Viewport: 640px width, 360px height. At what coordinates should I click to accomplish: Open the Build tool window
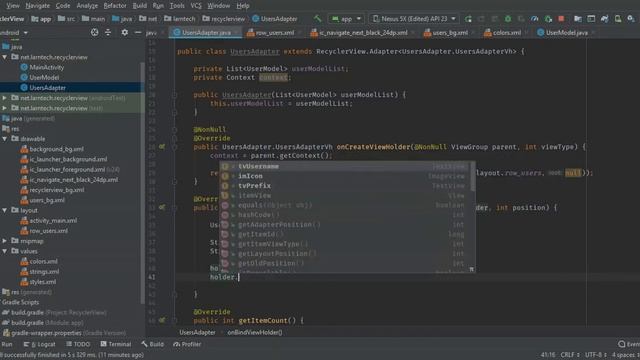(153, 344)
